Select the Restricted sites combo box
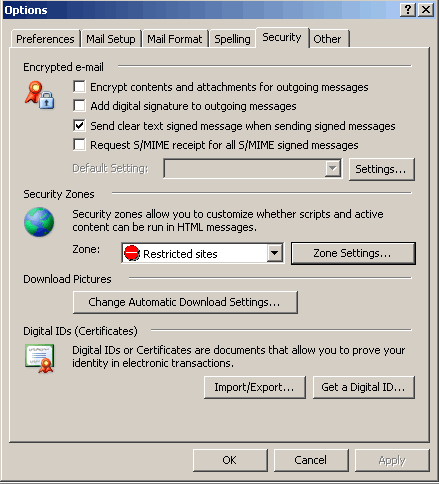Viewport: 439px width, 484px height. point(203,253)
